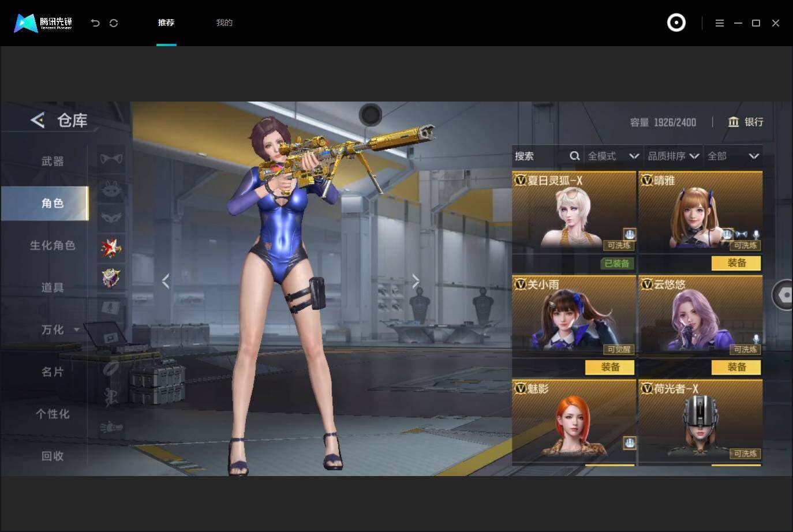
Task: Click the round camera button above the character
Action: point(371,115)
